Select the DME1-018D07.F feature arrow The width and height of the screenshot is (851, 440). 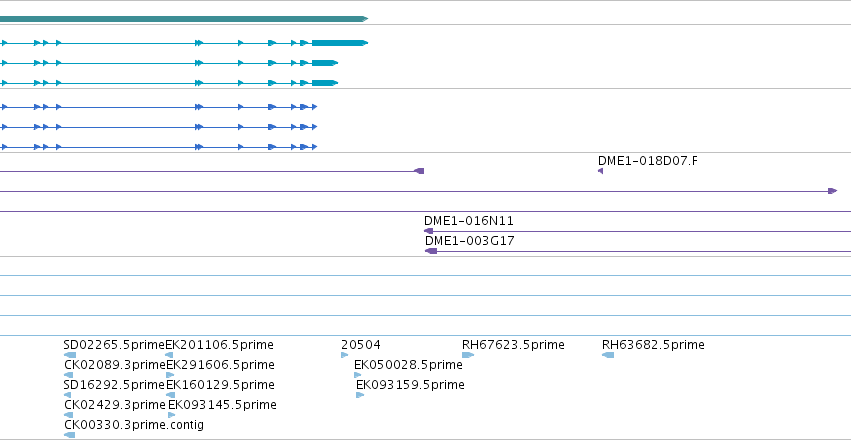[600, 171]
